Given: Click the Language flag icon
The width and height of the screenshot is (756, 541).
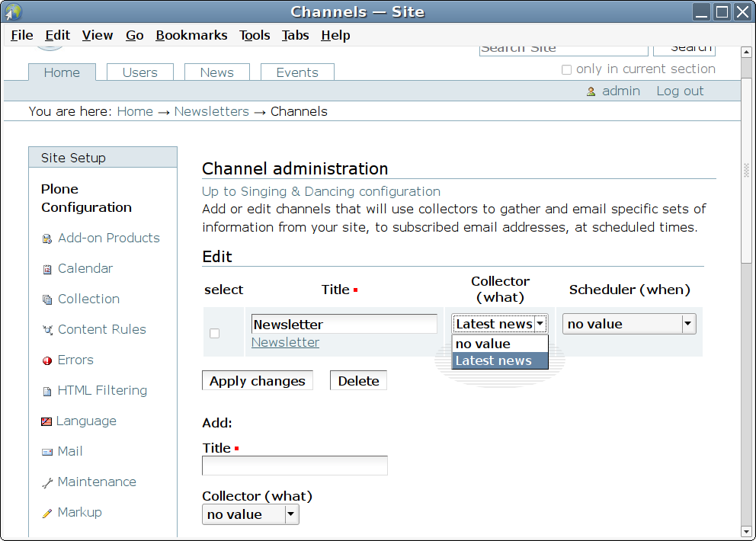Looking at the screenshot, I should [47, 421].
